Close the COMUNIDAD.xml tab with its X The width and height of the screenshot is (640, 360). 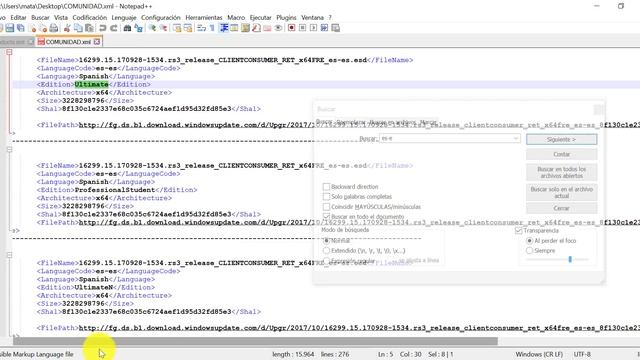pos(97,42)
